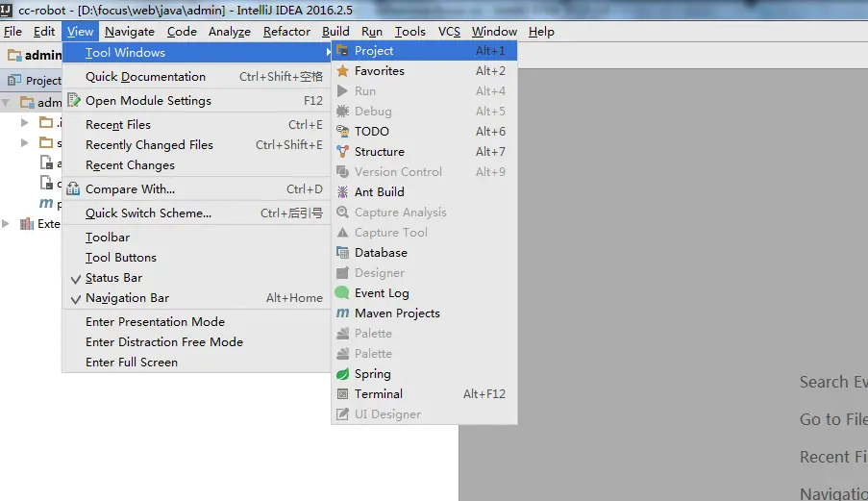Toggle the Toolbar visibility option
Screen dimensions: 868x501
[x=196, y=238]
